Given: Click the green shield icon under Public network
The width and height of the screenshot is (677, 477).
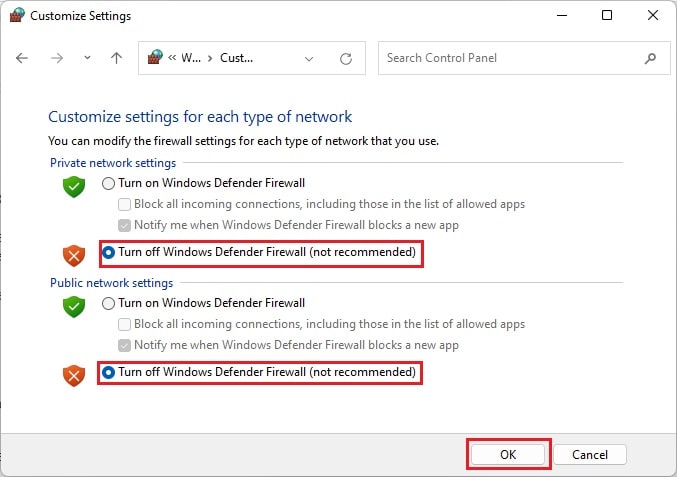Looking at the screenshot, I should (74, 306).
